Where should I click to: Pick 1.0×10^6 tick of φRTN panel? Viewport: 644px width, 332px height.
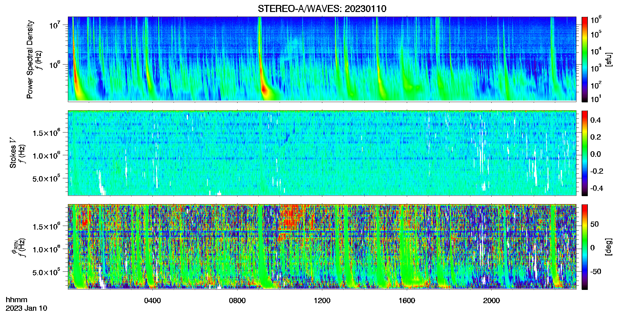[x=46, y=249]
